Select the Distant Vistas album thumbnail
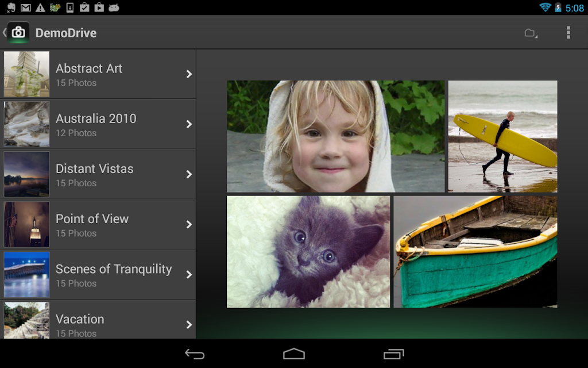This screenshot has height=368, width=588. [26, 174]
